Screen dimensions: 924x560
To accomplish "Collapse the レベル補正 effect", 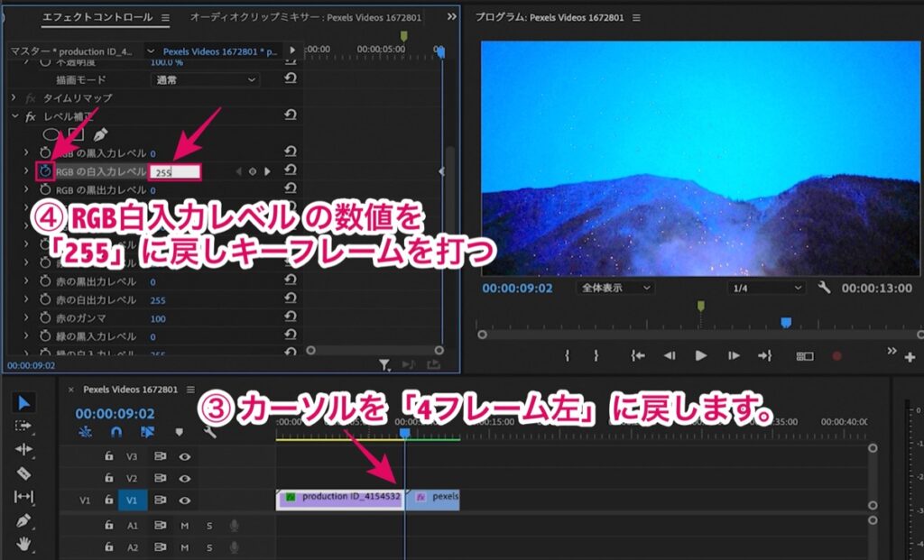I will [x=14, y=116].
